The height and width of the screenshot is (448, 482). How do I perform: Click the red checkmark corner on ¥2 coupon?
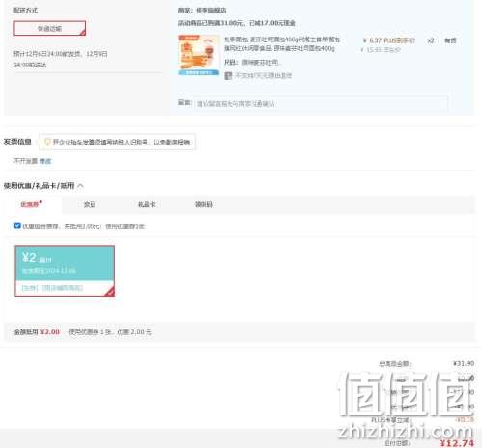coord(110,292)
